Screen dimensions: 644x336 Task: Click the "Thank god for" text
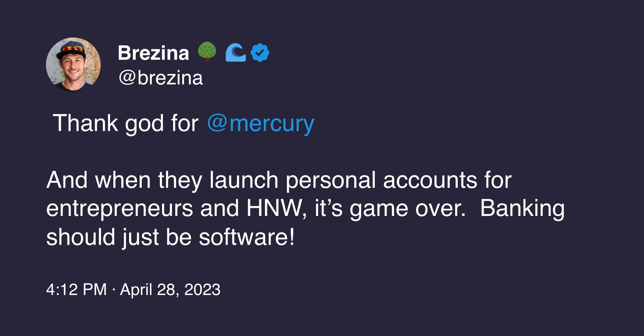tap(126, 123)
